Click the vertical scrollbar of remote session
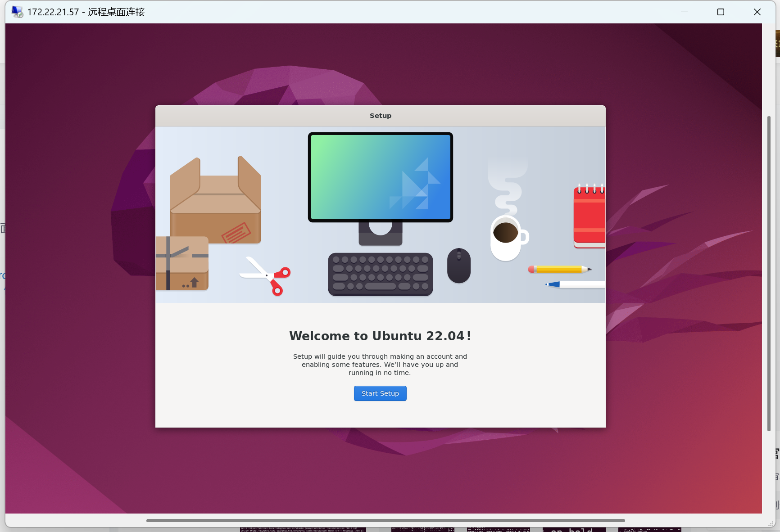 769,274
